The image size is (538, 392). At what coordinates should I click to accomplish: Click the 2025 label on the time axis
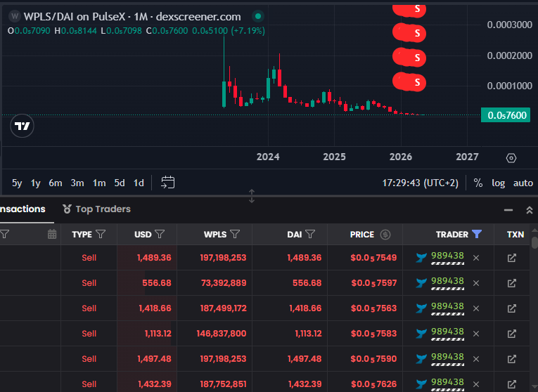tap(334, 157)
